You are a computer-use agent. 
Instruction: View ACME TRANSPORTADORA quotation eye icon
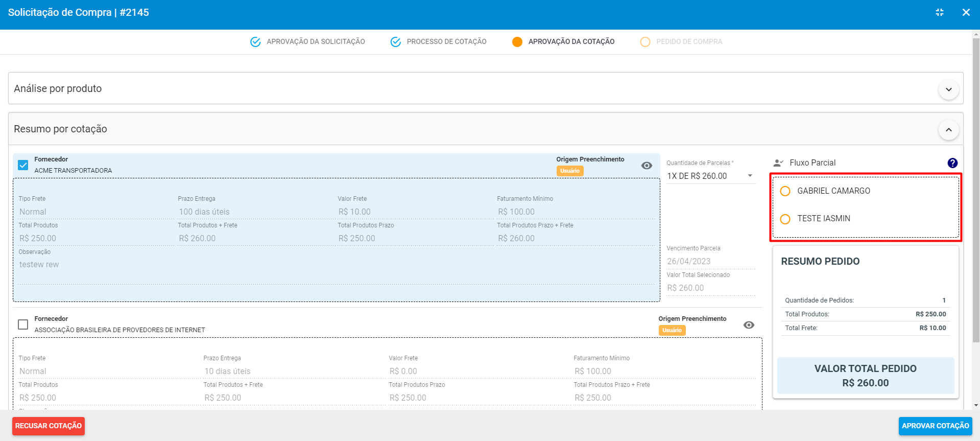point(647,166)
